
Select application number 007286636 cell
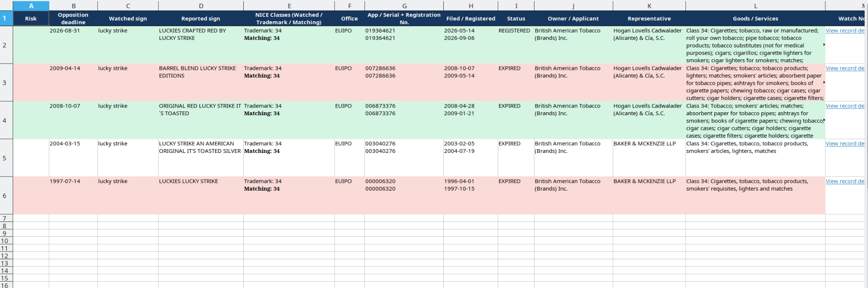tap(404, 83)
